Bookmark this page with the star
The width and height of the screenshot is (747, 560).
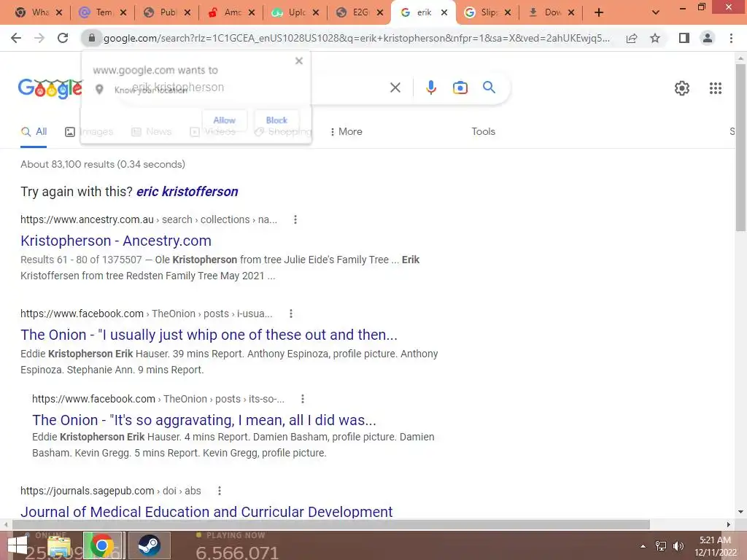click(655, 38)
